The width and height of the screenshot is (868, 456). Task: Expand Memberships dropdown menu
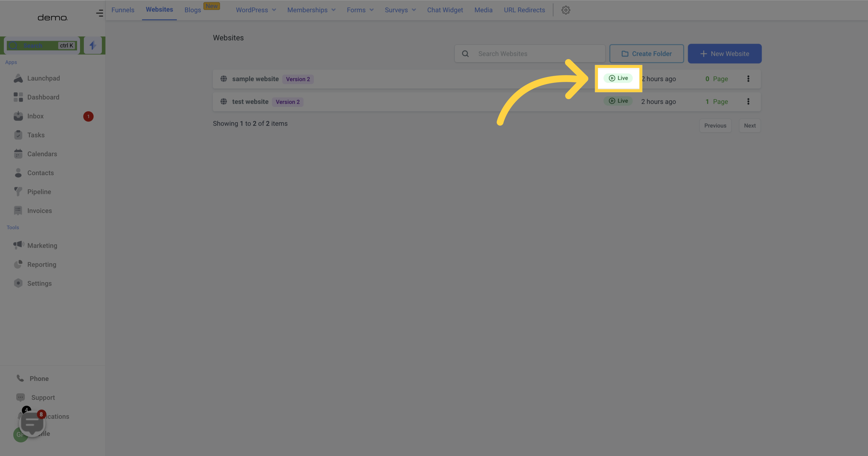tap(311, 10)
